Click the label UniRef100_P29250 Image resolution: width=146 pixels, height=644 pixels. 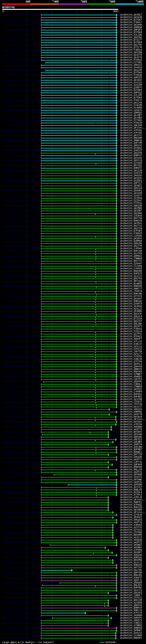click(131, 357)
